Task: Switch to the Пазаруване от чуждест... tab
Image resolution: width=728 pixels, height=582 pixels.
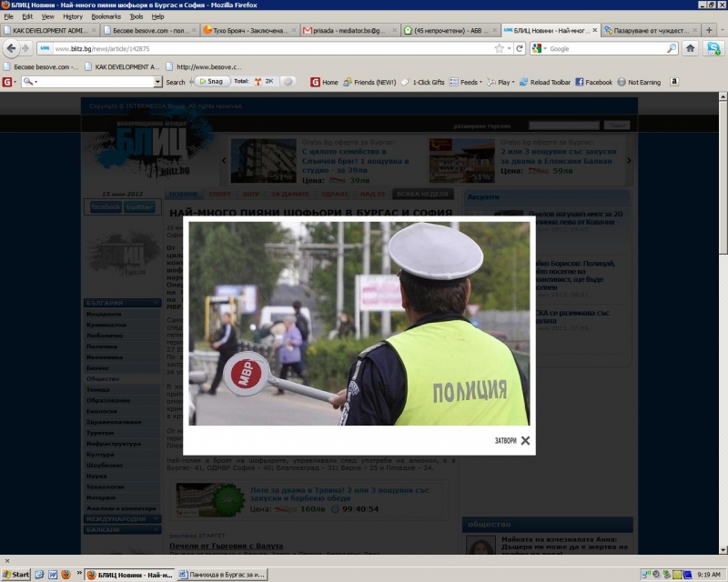Action: [x=651, y=30]
